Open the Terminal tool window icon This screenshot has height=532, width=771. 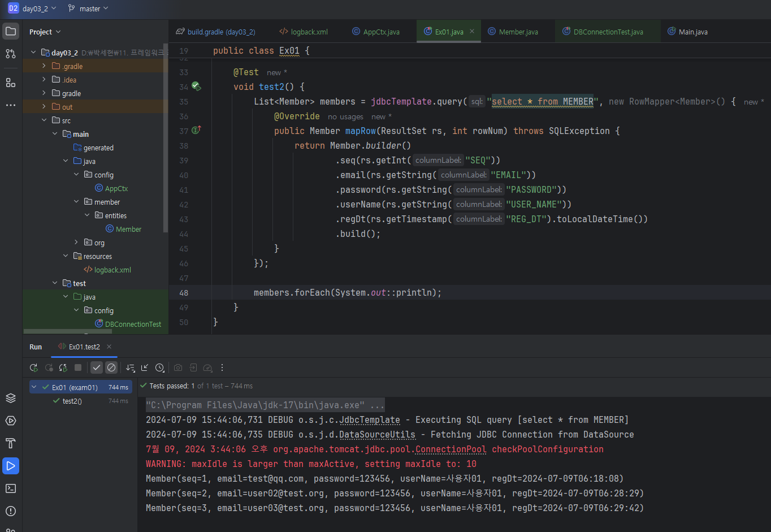(11, 488)
